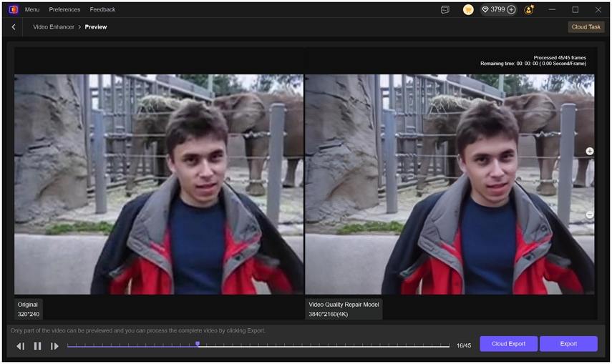The width and height of the screenshot is (612, 364).
Task: Add credits with plus icon next to 3799
Action: [x=511, y=10]
